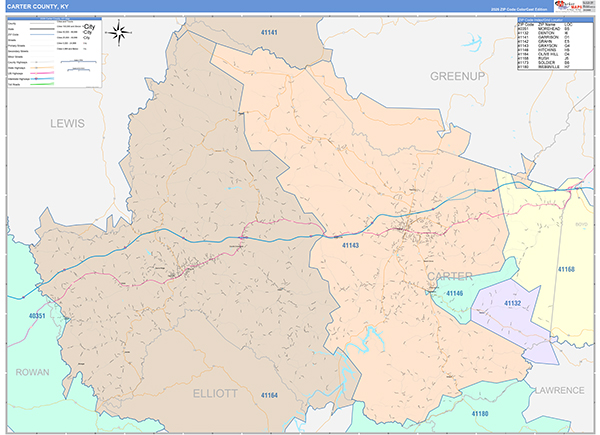
Task: Select the OLIVE HILL row in ZIP index
Action: point(546,54)
